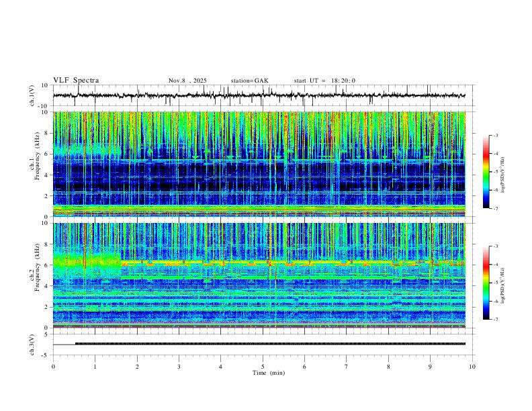Click the "VLF Spectra" plot title
Screen dimensions: 532x411
pos(76,81)
